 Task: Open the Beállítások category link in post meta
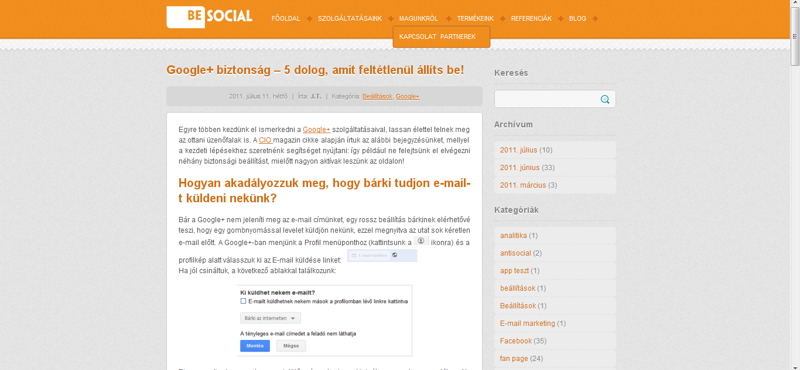378,96
